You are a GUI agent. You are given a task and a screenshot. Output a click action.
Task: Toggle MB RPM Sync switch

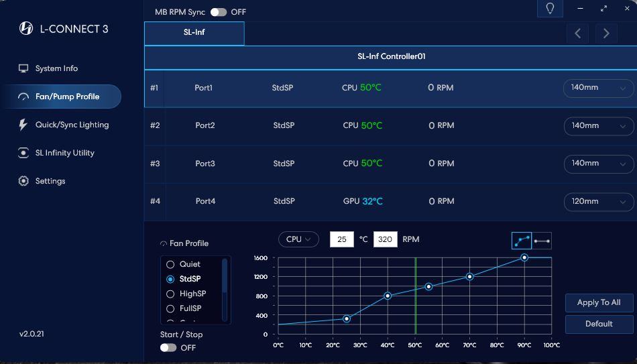pos(219,12)
